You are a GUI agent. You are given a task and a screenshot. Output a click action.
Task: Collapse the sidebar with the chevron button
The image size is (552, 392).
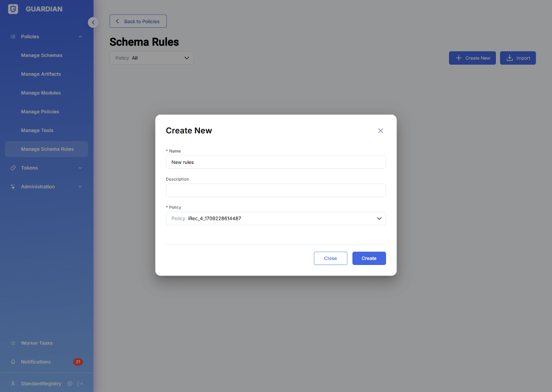pyautogui.click(x=93, y=22)
